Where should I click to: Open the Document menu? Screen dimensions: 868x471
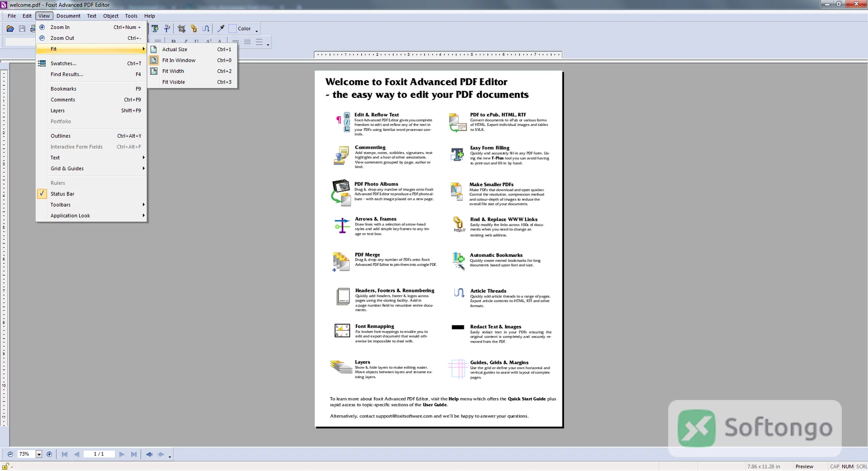click(x=68, y=16)
